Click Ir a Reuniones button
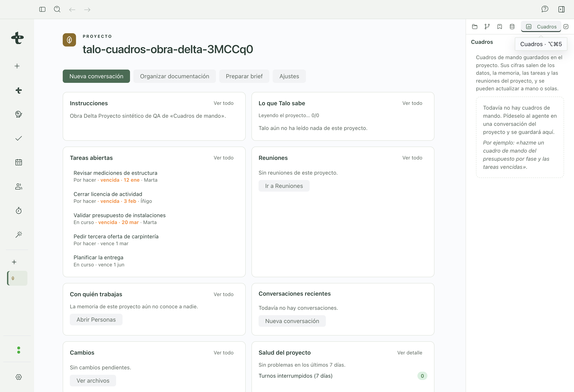This screenshot has height=392, width=574. pos(284,186)
